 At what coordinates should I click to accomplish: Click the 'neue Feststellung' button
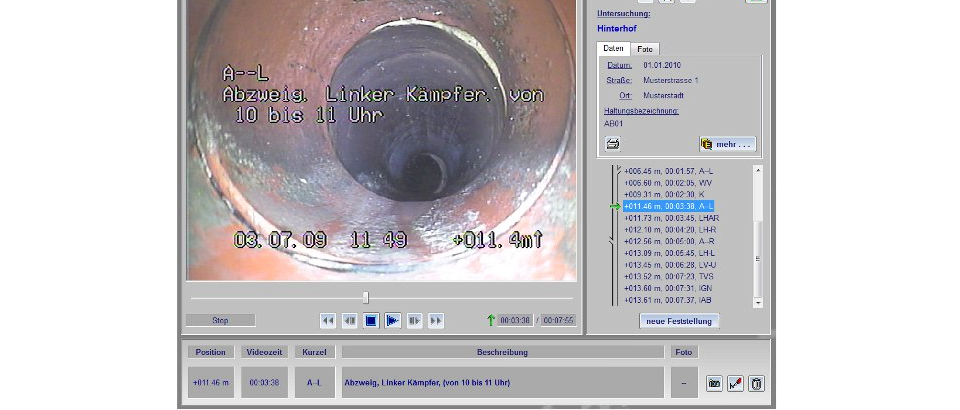coord(679,321)
